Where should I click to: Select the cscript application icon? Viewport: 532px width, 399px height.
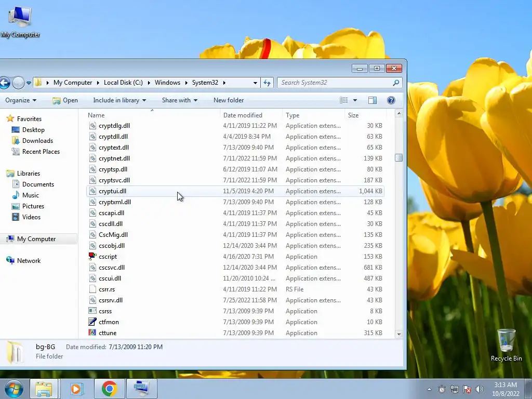tap(92, 257)
